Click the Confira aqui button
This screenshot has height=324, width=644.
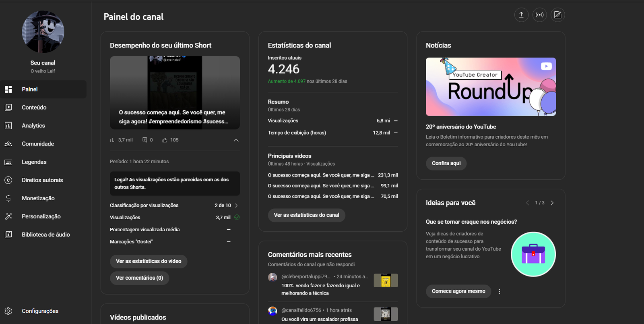(446, 163)
